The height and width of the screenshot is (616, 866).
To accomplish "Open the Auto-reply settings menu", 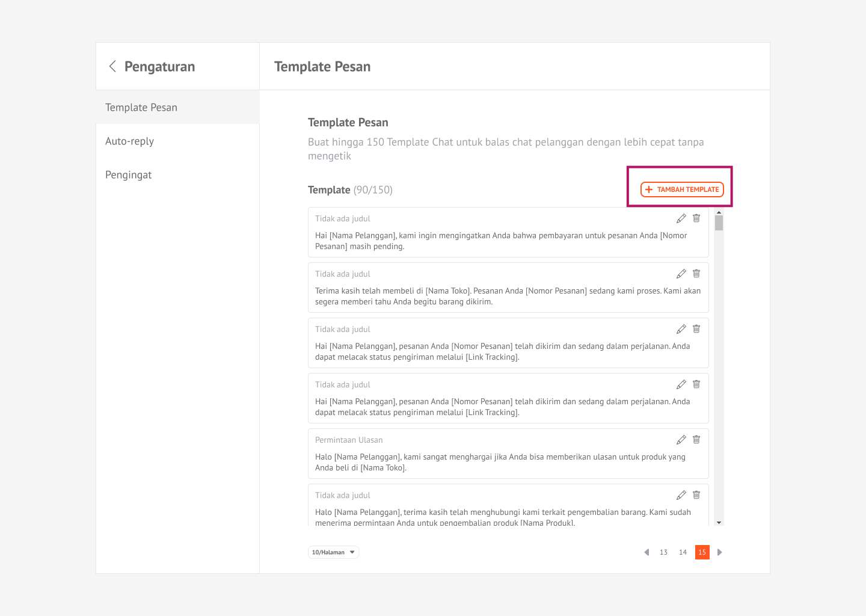I will click(130, 141).
